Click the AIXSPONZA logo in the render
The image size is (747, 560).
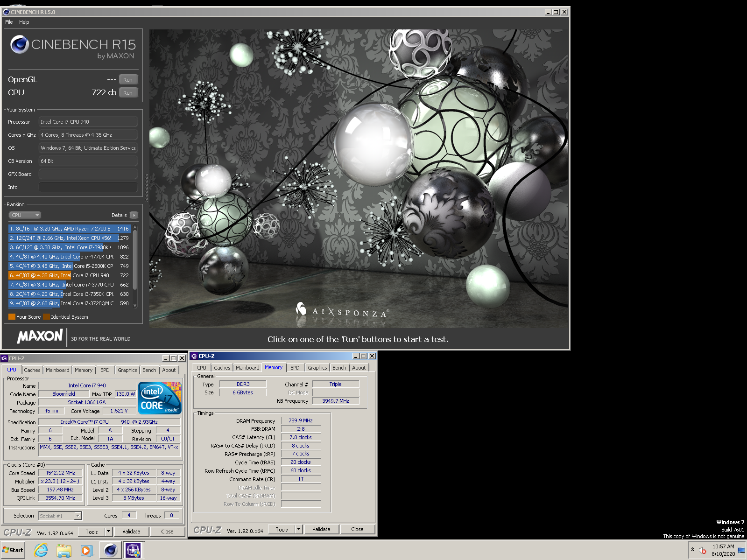click(x=342, y=310)
